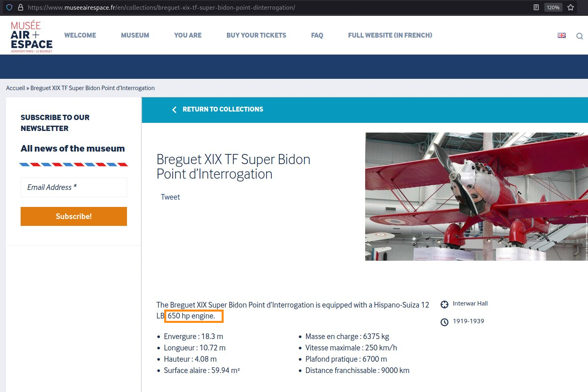The image size is (588, 392).
Task: Click the red Breguet biplane photo
Action: coord(476,196)
